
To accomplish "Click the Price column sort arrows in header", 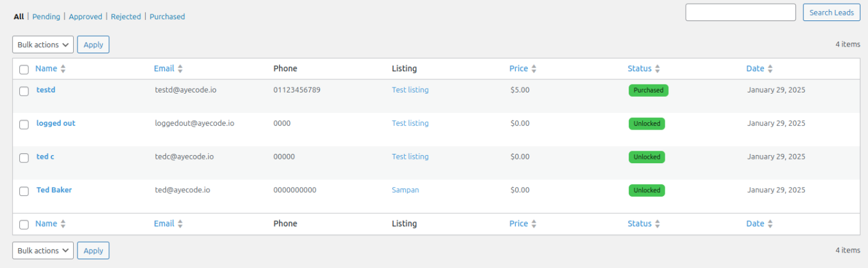I will [534, 69].
